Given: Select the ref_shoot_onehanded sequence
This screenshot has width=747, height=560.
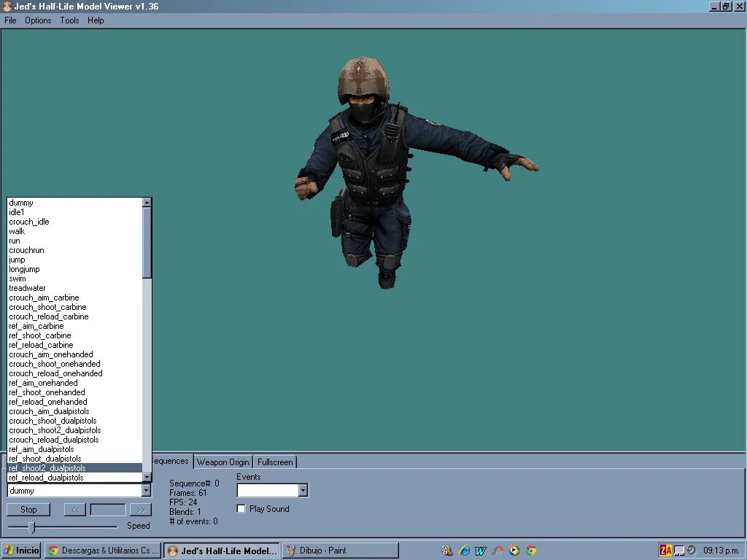Looking at the screenshot, I should pyautogui.click(x=75, y=392).
